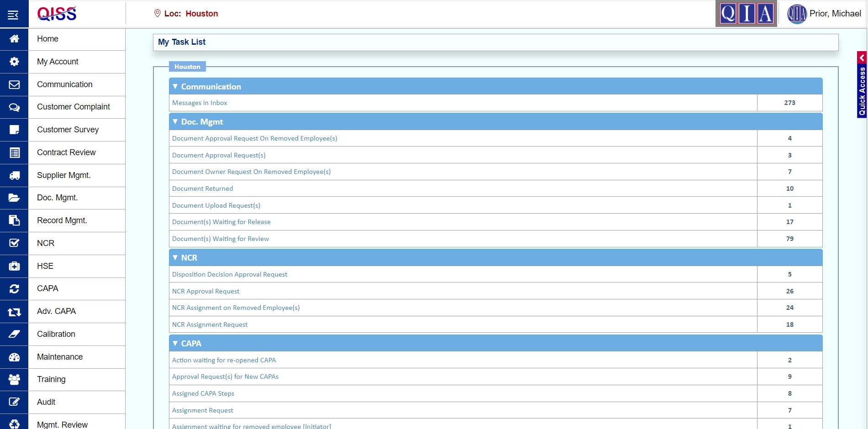Click Document(s) Waiting for Review link
The image size is (868, 429).
click(x=221, y=239)
